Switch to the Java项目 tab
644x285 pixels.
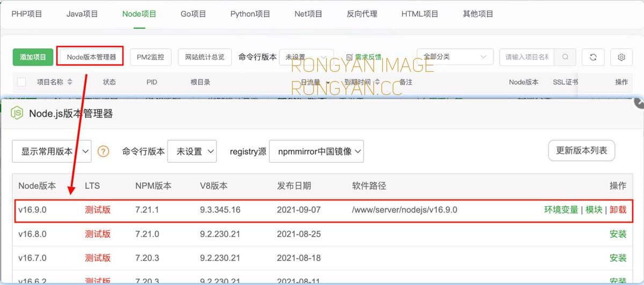pos(82,14)
